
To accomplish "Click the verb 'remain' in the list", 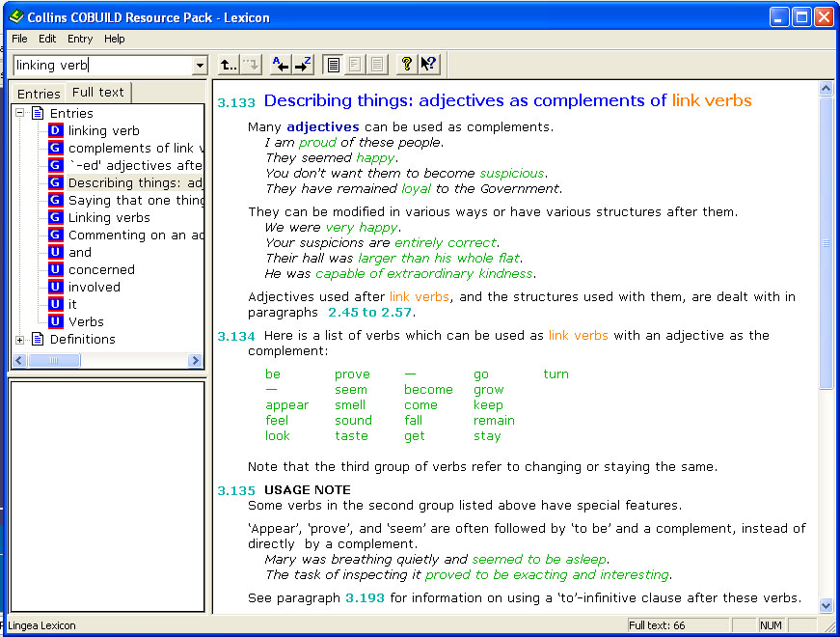I will tap(494, 421).
